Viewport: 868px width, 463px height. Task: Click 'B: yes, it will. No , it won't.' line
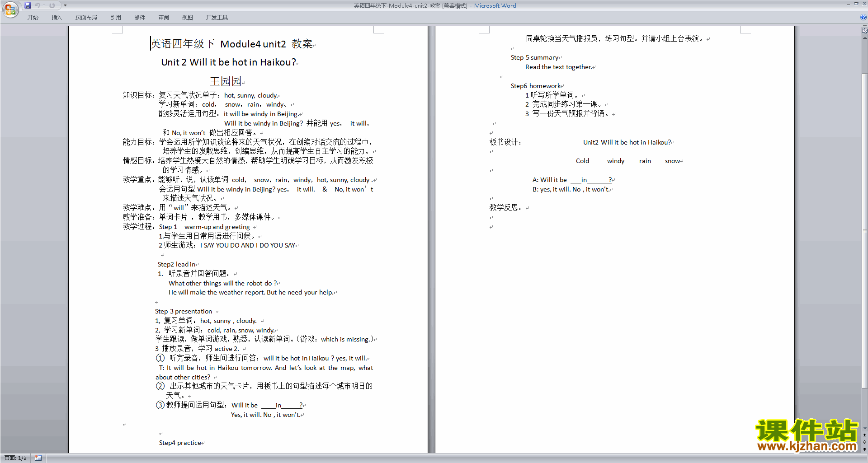pos(571,189)
